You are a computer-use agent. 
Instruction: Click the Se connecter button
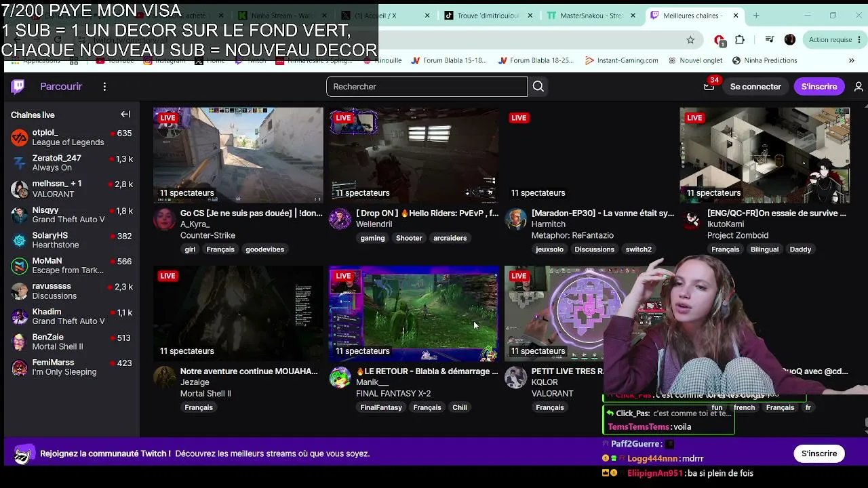[x=755, y=87]
